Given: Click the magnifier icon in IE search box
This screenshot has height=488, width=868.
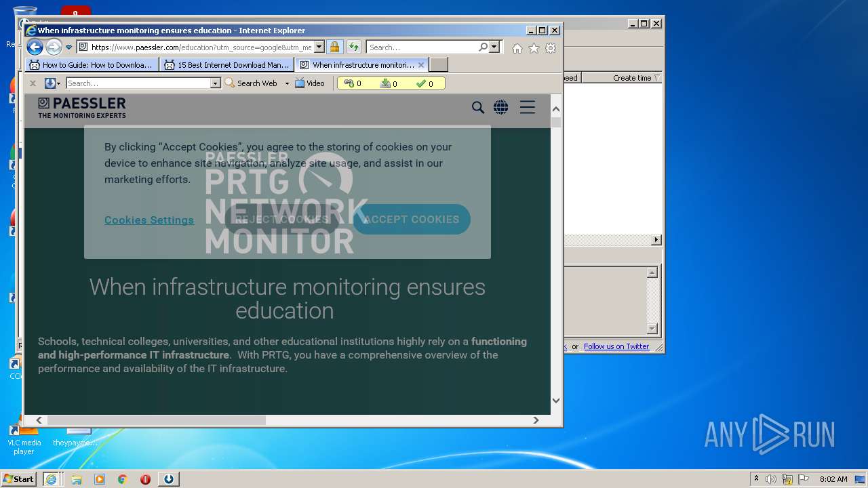Looking at the screenshot, I should coord(483,47).
